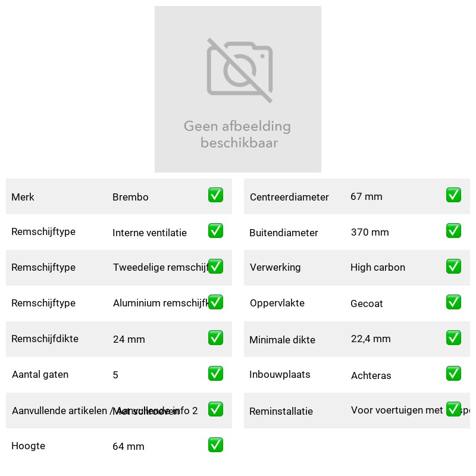This screenshot has height=476, width=476.
Task: Click the checkmark for Hoogte 64 mm
Action: [x=215, y=444]
